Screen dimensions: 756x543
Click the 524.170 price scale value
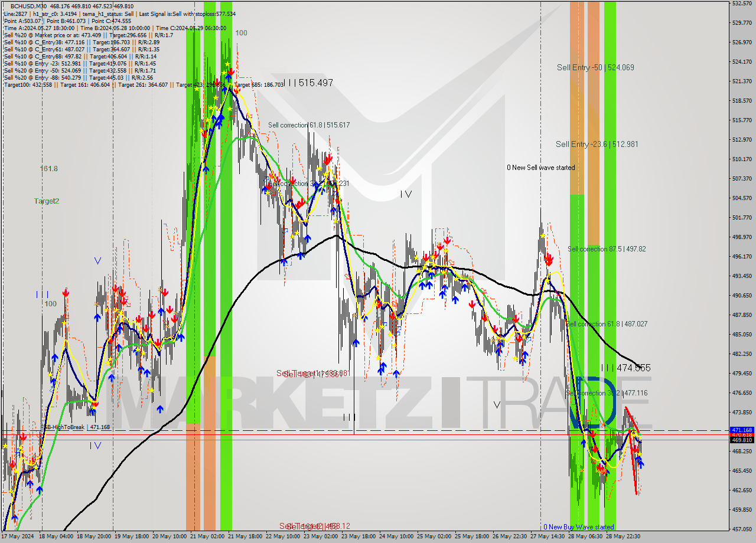coord(742,61)
